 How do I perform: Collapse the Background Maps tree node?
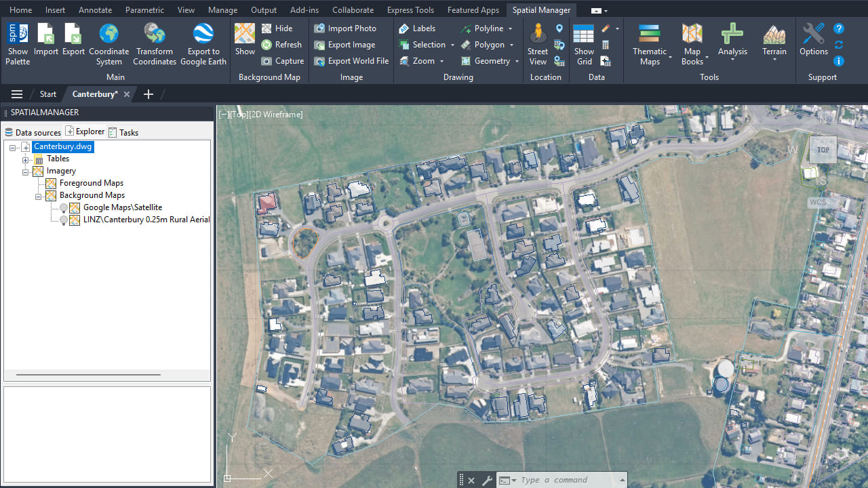tap(39, 196)
